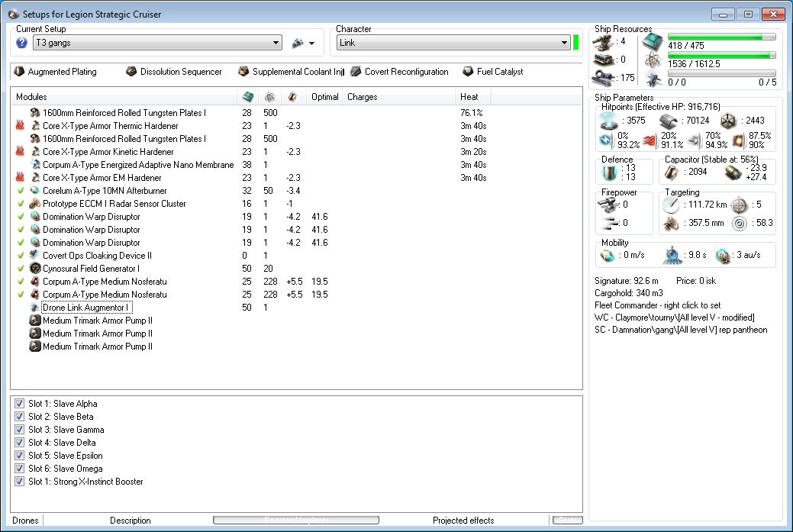Open the Character dropdown showing Link
Image resolution: width=793 pixels, height=532 pixels.
pyautogui.click(x=453, y=43)
